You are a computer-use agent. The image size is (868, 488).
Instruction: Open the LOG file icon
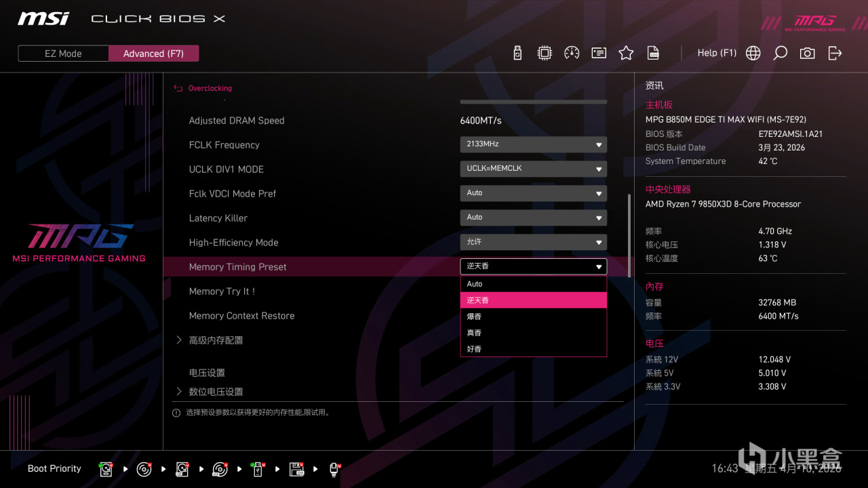pyautogui.click(x=653, y=53)
